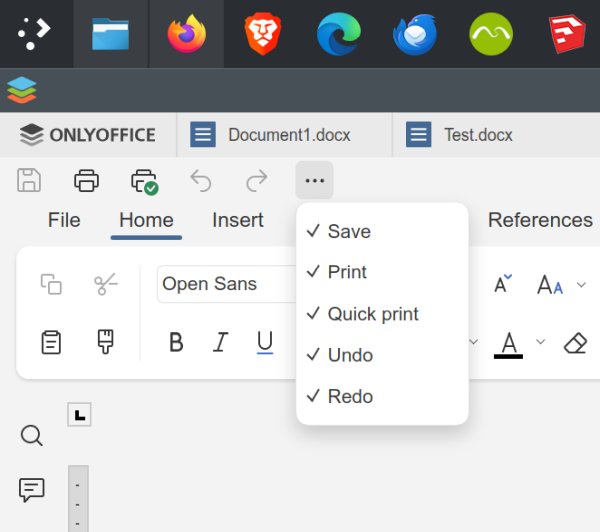This screenshot has width=600, height=532.
Task: Toggle Underline formatting
Action: click(x=265, y=342)
